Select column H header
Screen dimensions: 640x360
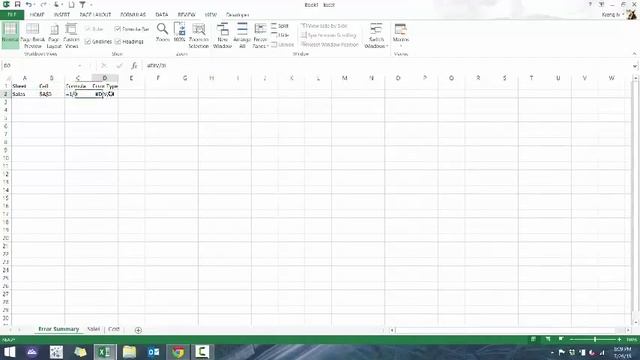211,78
